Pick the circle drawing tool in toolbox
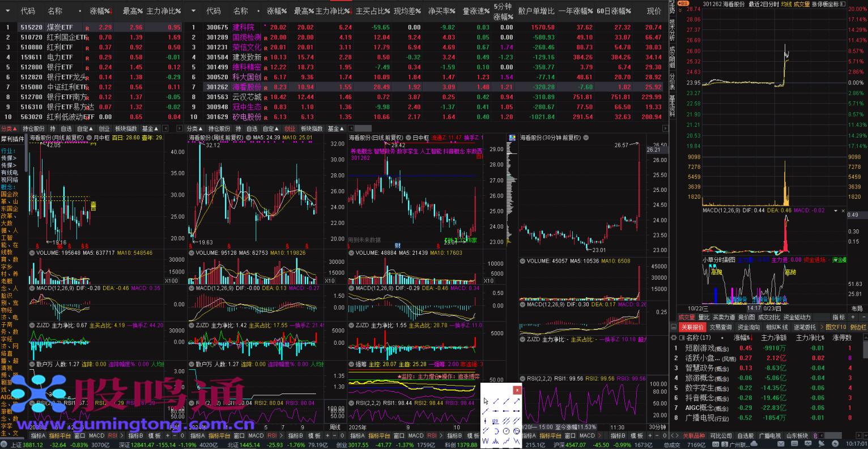The width and height of the screenshot is (868, 449). click(506, 431)
